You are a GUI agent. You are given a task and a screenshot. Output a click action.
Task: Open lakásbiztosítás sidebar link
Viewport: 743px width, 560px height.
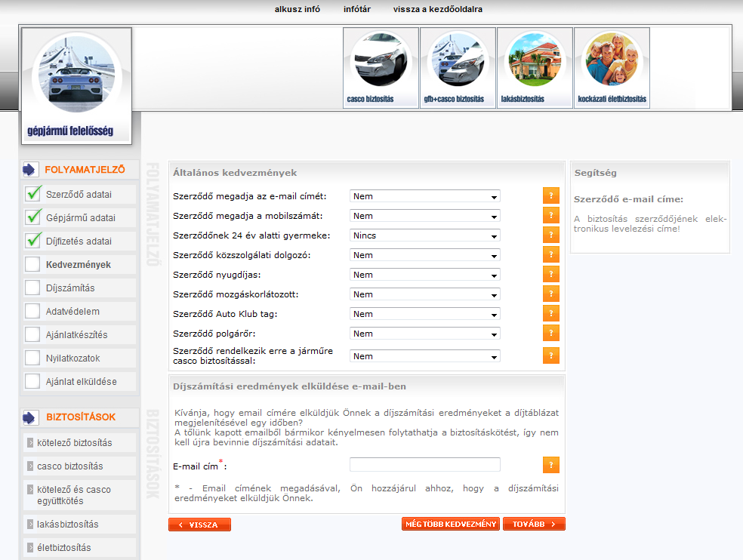[x=68, y=525]
